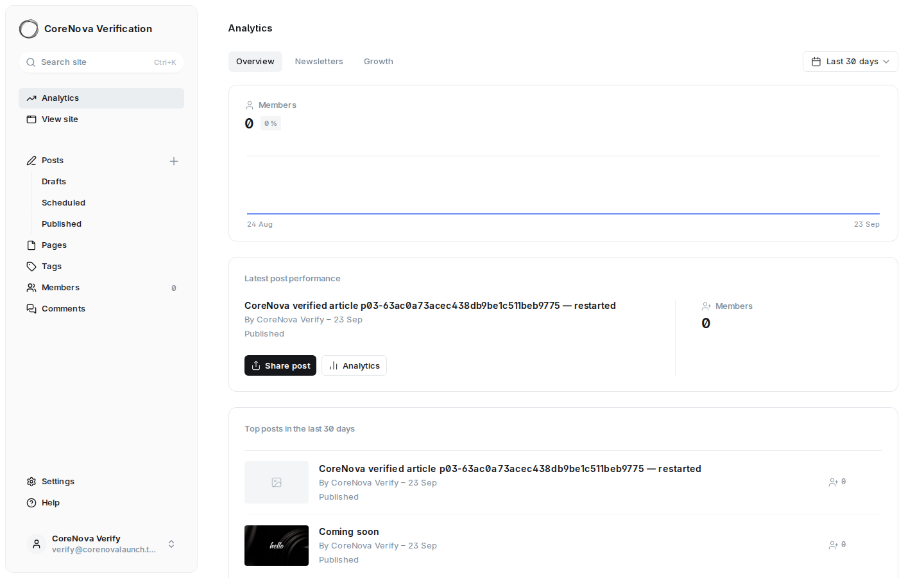The height and width of the screenshot is (578, 924).
Task: Click the 0% members change badge
Action: (x=271, y=123)
